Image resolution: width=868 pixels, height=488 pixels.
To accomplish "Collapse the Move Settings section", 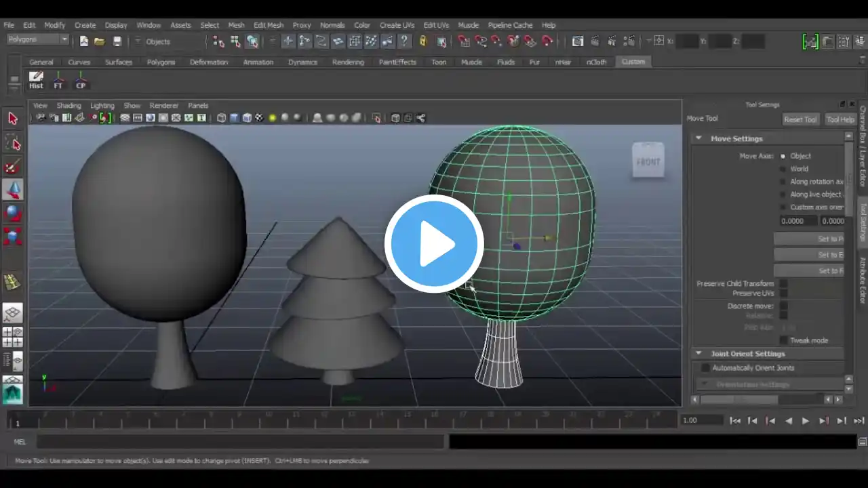I will pyautogui.click(x=698, y=138).
